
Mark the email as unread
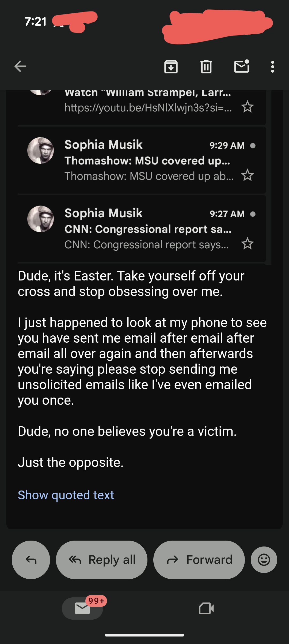click(x=242, y=66)
